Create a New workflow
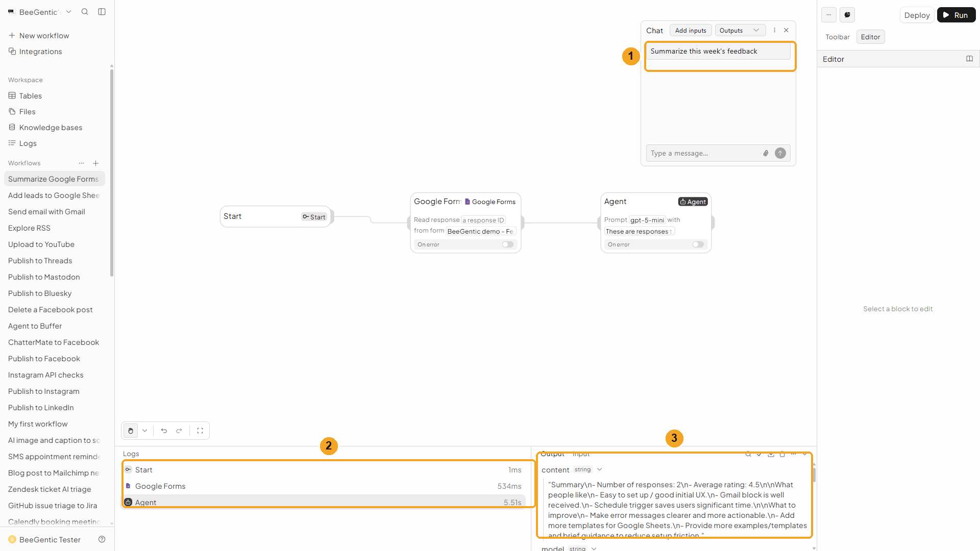 click(x=54, y=35)
